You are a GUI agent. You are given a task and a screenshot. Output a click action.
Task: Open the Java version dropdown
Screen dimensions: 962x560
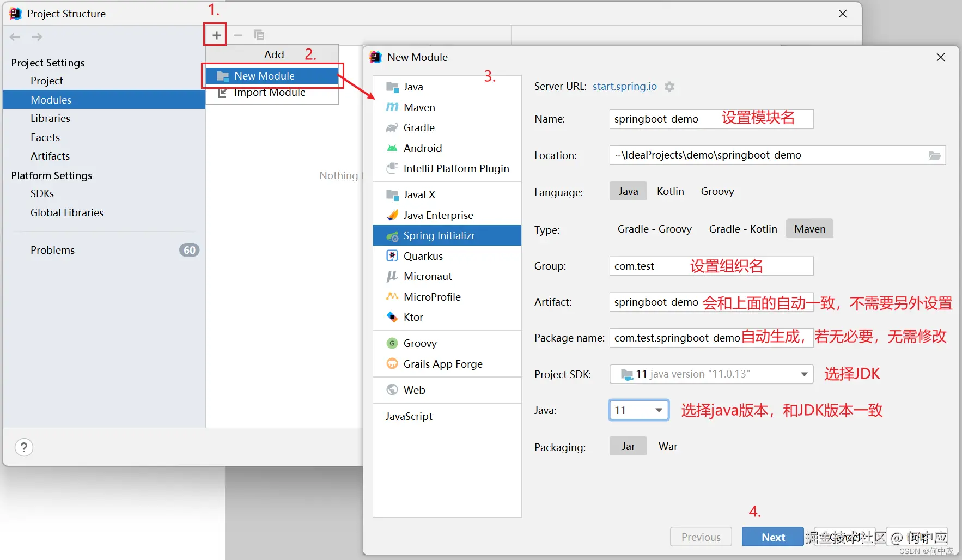tap(638, 410)
